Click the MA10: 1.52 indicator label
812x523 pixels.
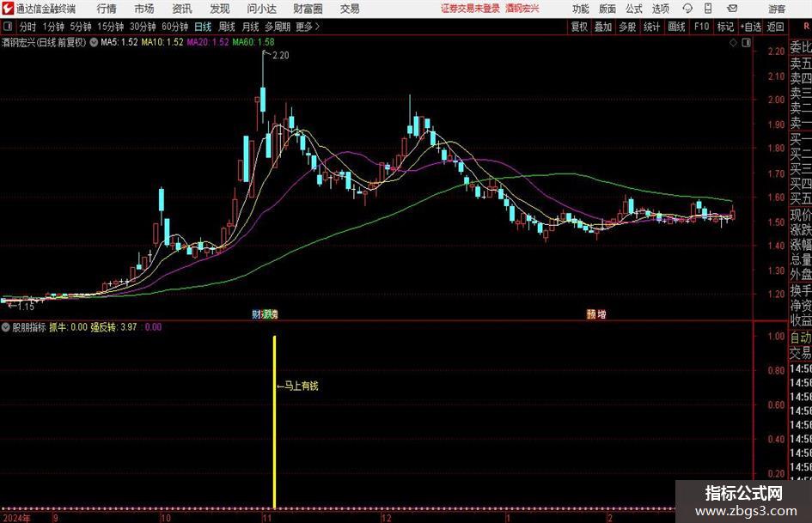162,42
